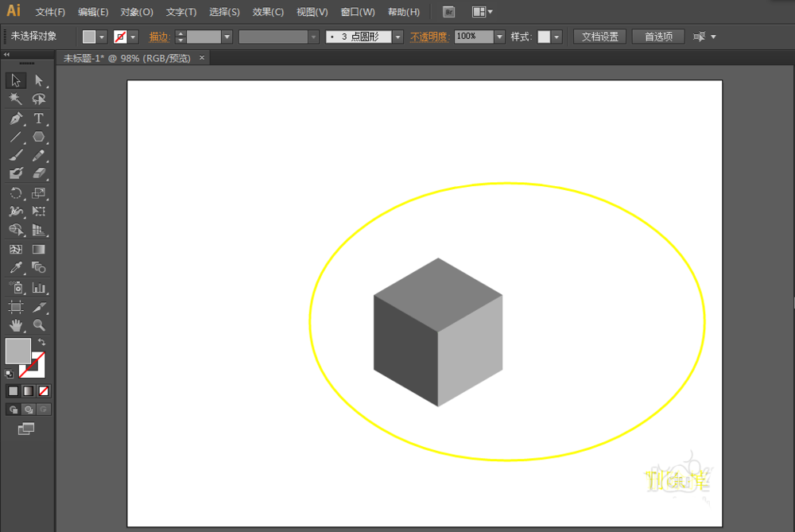The image size is (795, 532).
Task: Select the Pen tool
Action: [x=16, y=118]
